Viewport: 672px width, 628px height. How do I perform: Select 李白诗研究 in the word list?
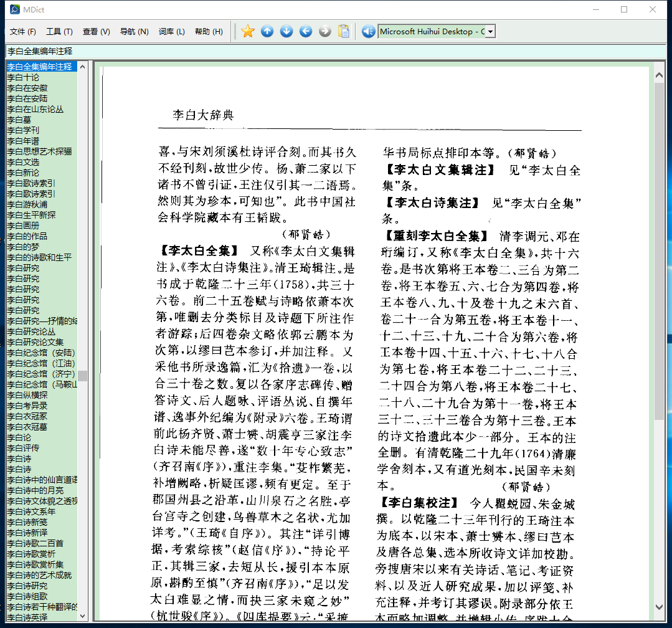pyautogui.click(x=27, y=586)
